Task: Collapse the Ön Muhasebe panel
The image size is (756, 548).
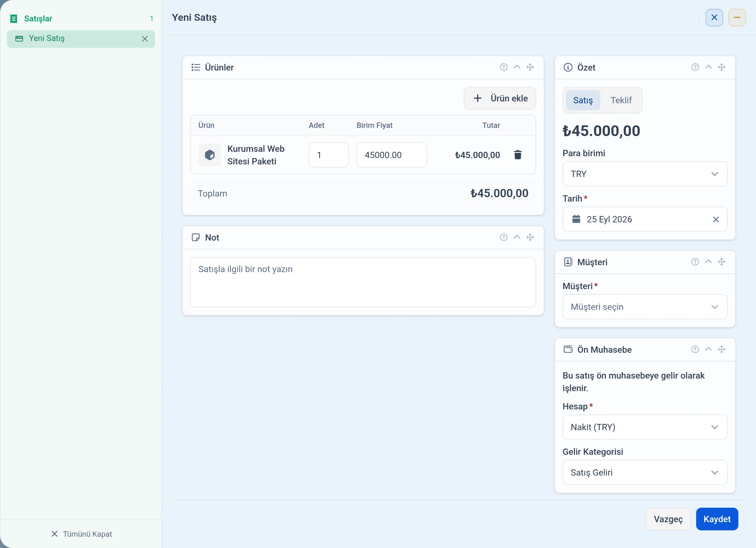Action: point(708,349)
